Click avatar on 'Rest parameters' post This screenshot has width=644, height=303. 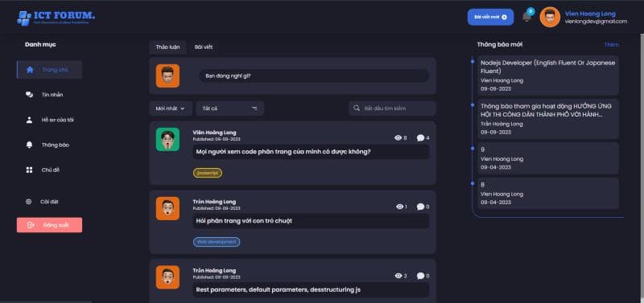pyautogui.click(x=167, y=277)
